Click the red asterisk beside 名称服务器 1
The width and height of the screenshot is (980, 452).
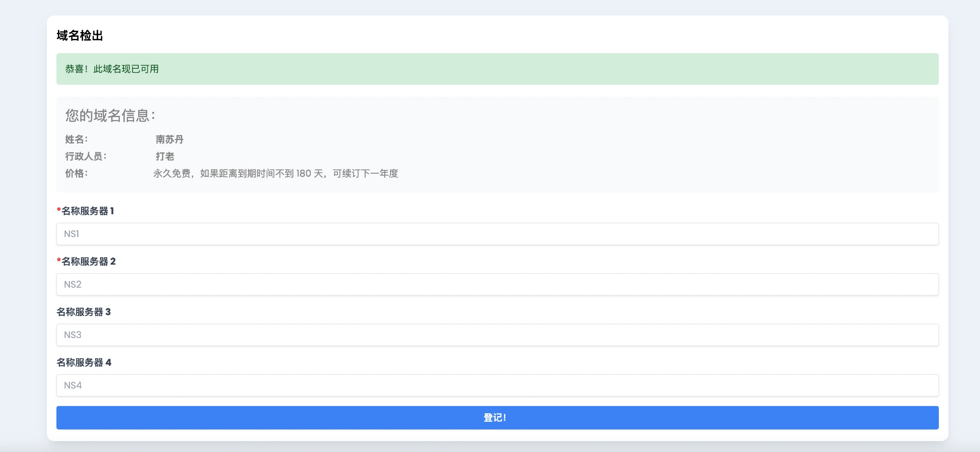pyautogui.click(x=59, y=210)
